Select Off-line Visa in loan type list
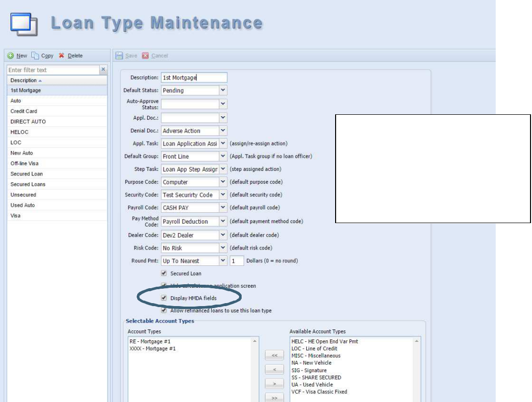The image size is (532, 402). pyautogui.click(x=57, y=163)
